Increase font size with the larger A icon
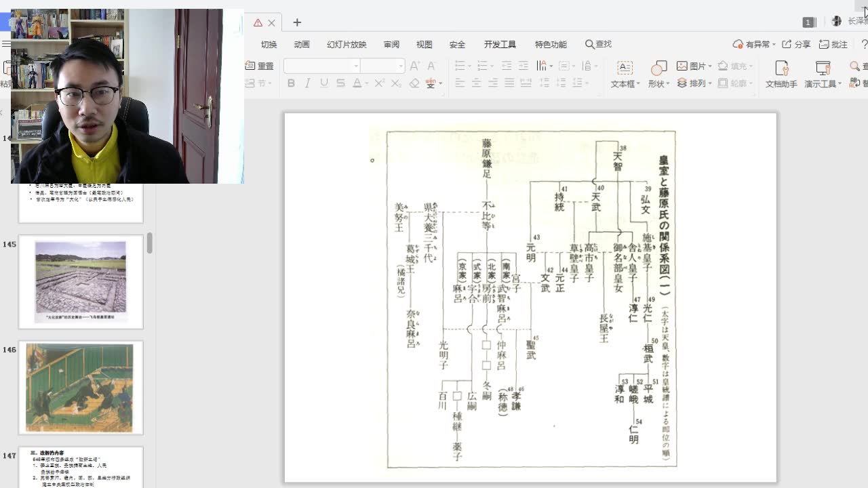 415,66
